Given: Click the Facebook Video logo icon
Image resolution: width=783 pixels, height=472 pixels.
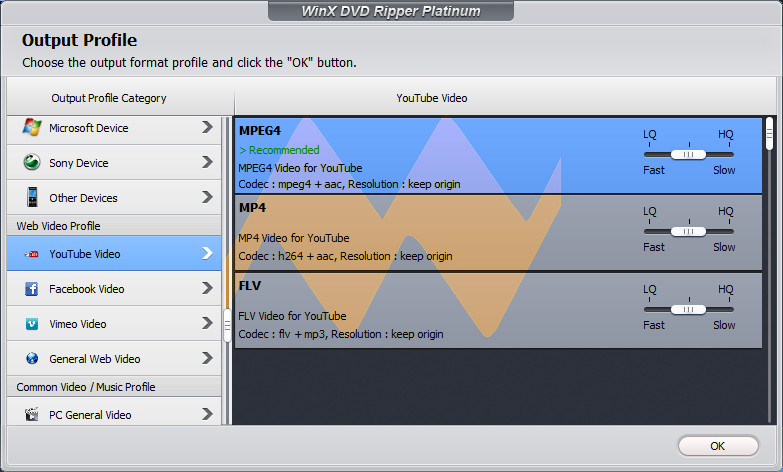Looking at the screenshot, I should [x=31, y=289].
